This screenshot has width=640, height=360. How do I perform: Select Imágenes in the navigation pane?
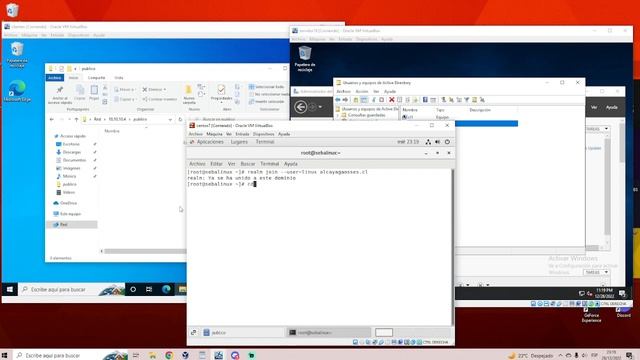[x=68, y=168]
